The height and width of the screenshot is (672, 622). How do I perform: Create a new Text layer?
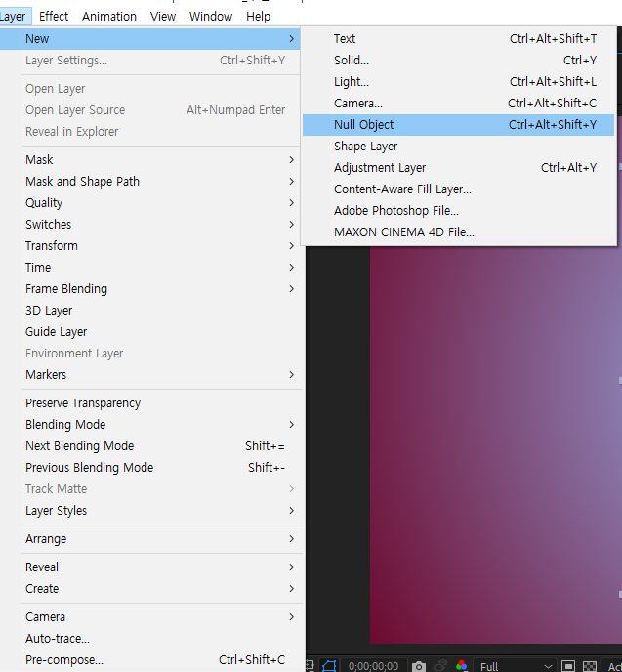coord(458,38)
